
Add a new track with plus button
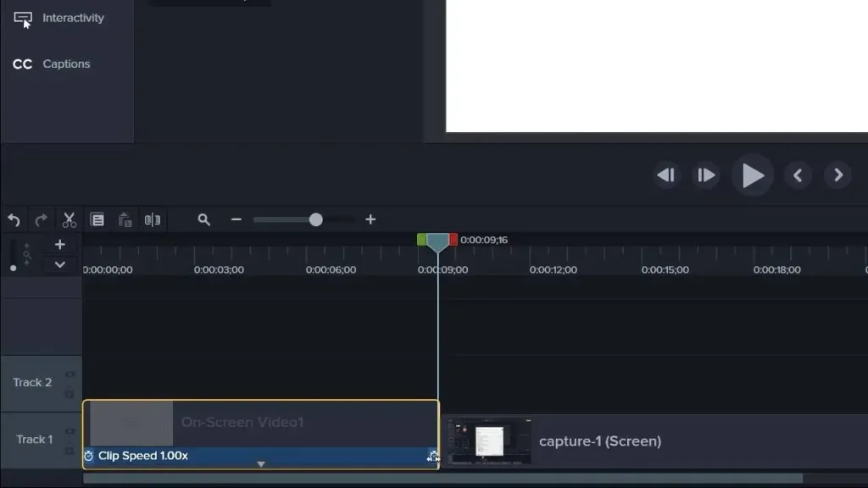(x=60, y=245)
